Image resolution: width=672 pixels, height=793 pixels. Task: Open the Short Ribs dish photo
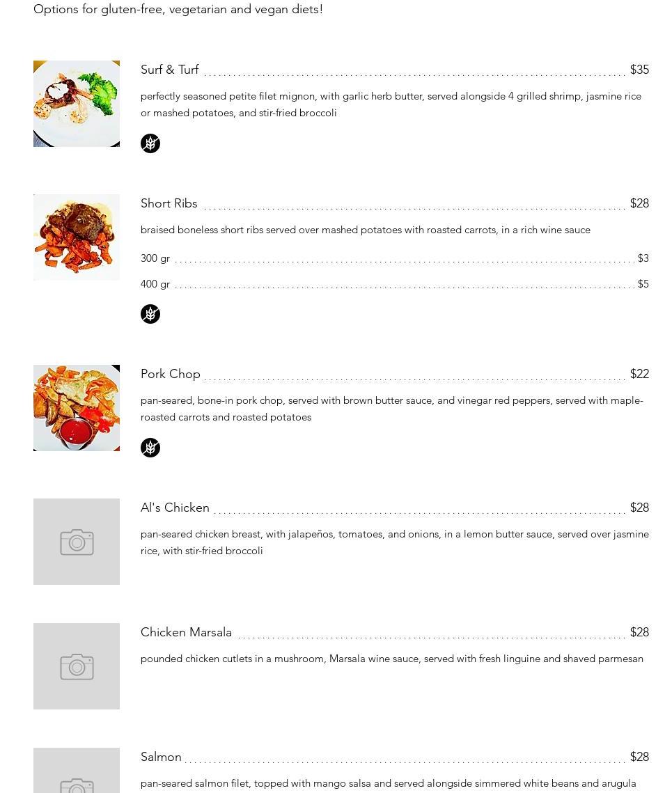[77, 237]
